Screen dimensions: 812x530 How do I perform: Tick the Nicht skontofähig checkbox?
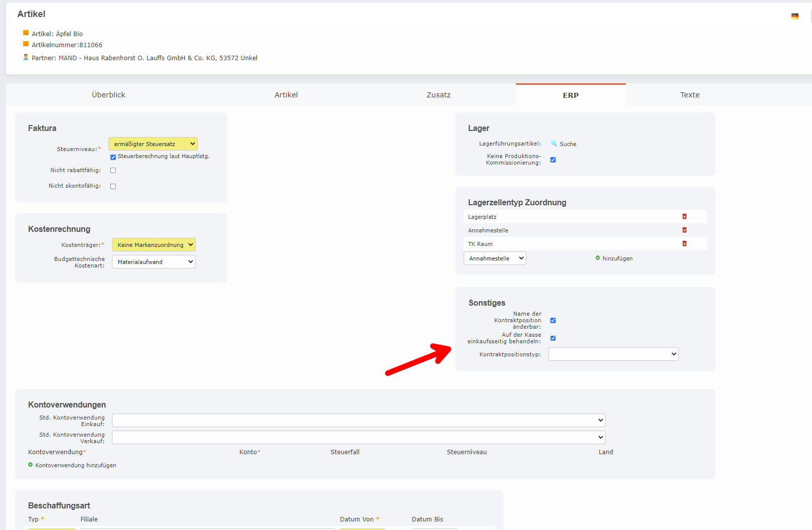point(113,186)
